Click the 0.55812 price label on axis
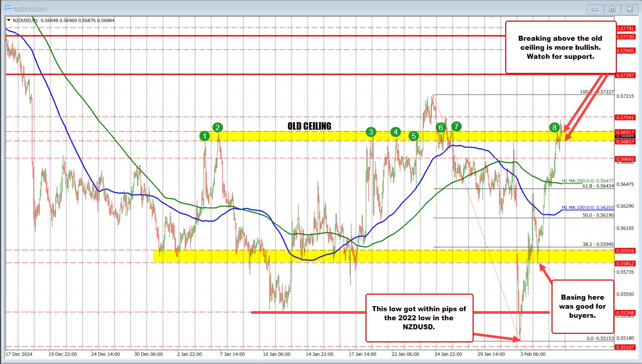642x364 pixels. pos(625,263)
